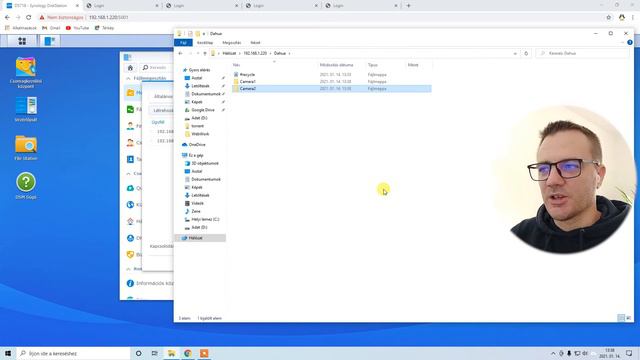Open Csomagkezelési központ on DSM desktop
The image size is (640, 360).
point(25,72)
